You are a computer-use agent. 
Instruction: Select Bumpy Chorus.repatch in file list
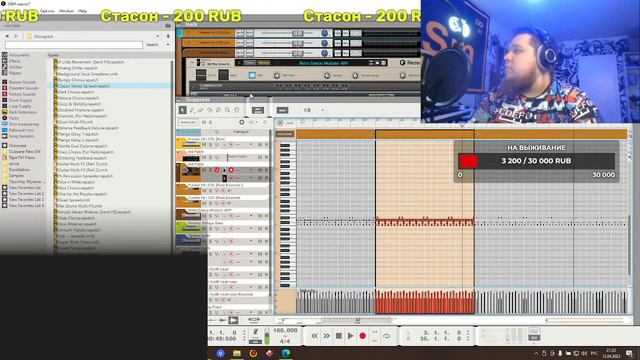(78, 80)
